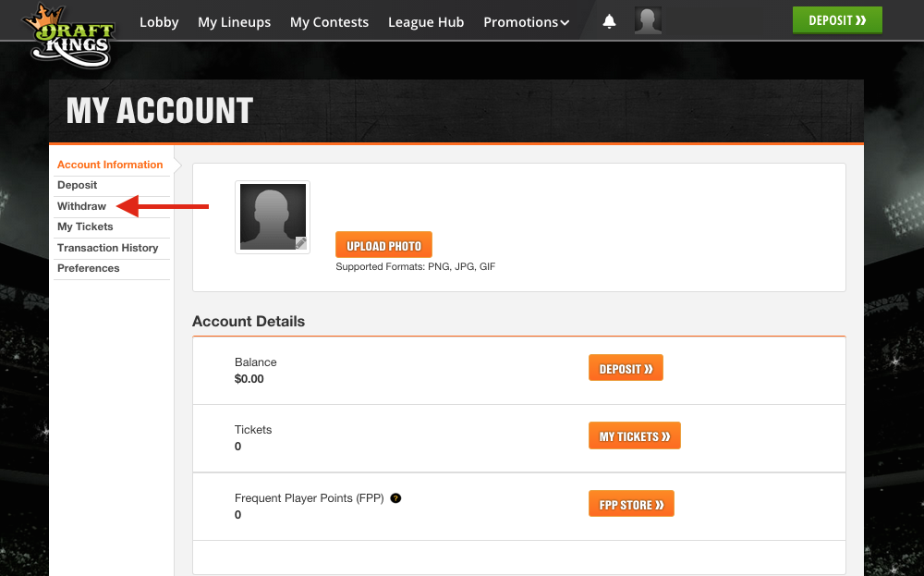Open Preferences in the sidebar
The height and width of the screenshot is (576, 924).
tap(89, 268)
